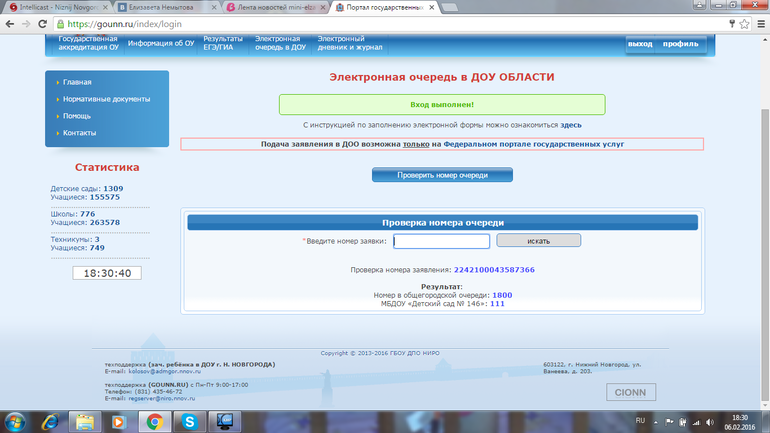This screenshot has height=433, width=770.
Task: Open Контакты in the left sidebar
Action: click(79, 133)
